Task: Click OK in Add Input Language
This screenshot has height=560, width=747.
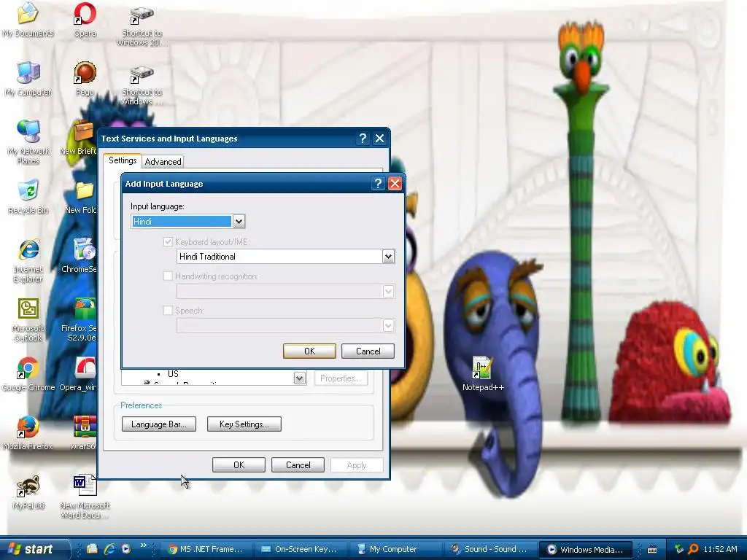Action: 309,351
